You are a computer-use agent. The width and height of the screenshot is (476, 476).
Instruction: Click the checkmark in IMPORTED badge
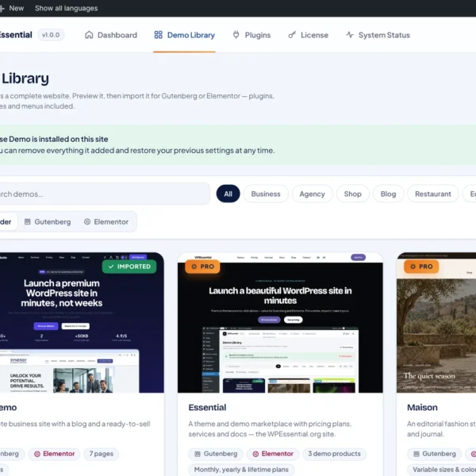point(111,267)
